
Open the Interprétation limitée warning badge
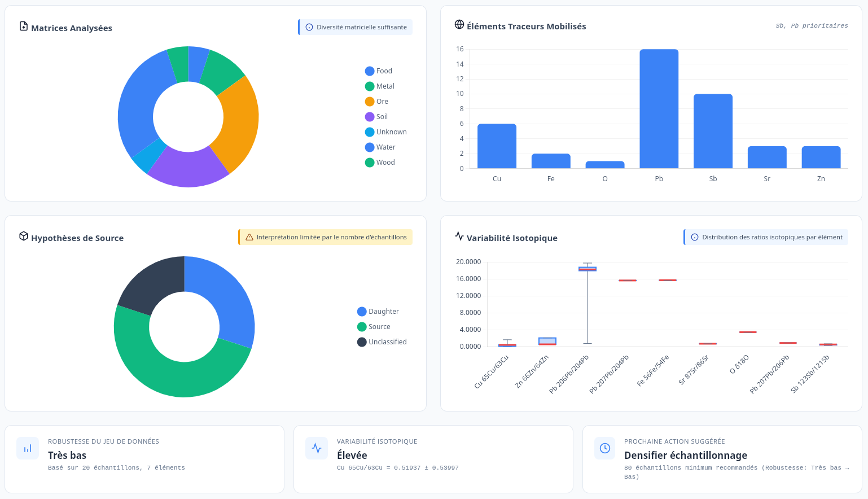pyautogui.click(x=325, y=237)
